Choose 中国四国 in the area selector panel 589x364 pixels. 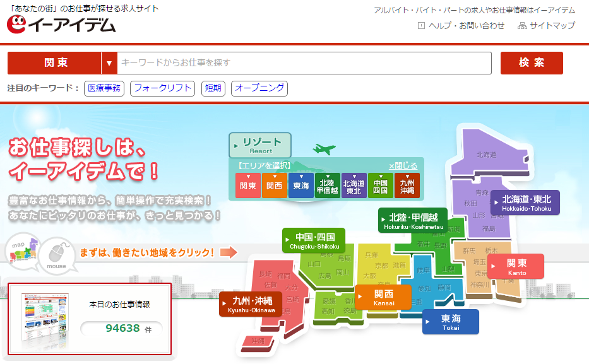pyautogui.click(x=380, y=185)
